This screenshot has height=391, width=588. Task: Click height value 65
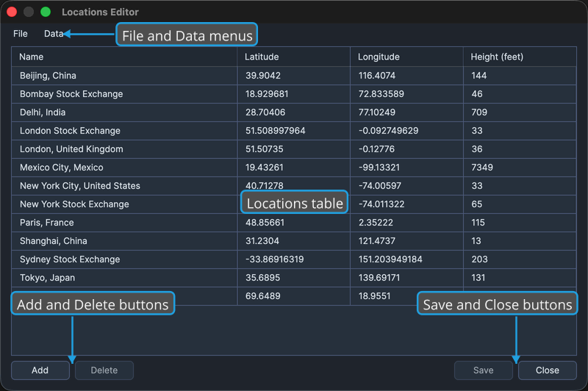pos(476,204)
